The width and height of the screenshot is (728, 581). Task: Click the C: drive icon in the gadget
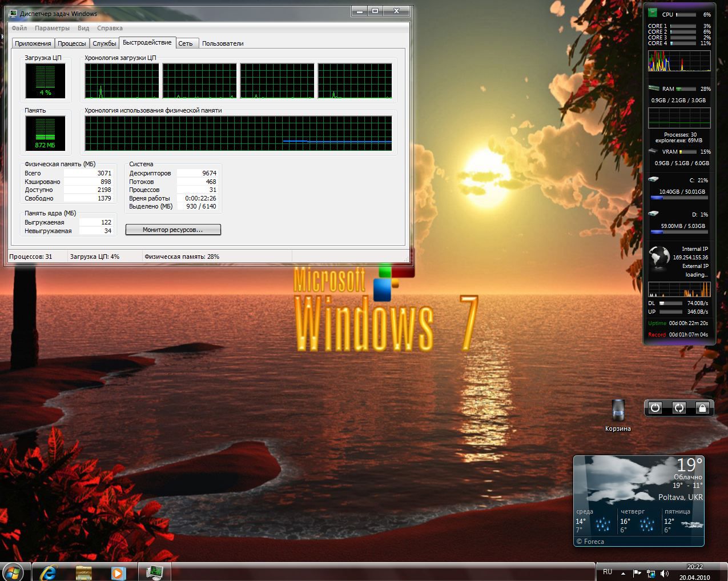[x=653, y=179]
